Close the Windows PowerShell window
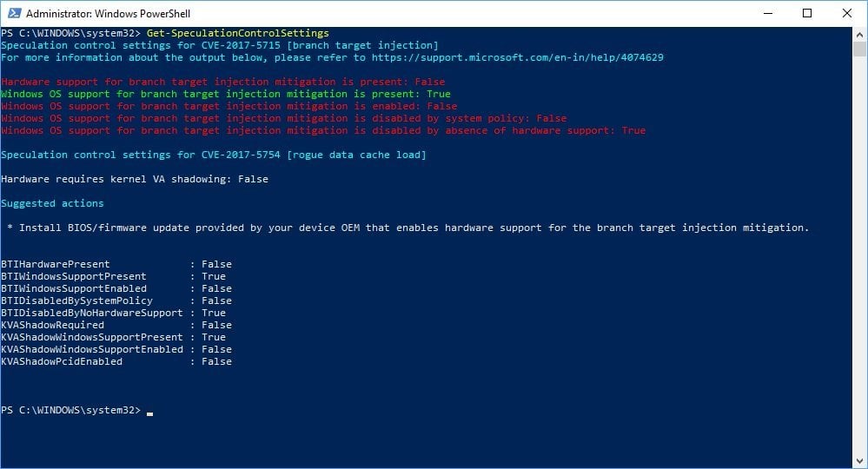Screen dimensions: 868x469 (x=847, y=13)
